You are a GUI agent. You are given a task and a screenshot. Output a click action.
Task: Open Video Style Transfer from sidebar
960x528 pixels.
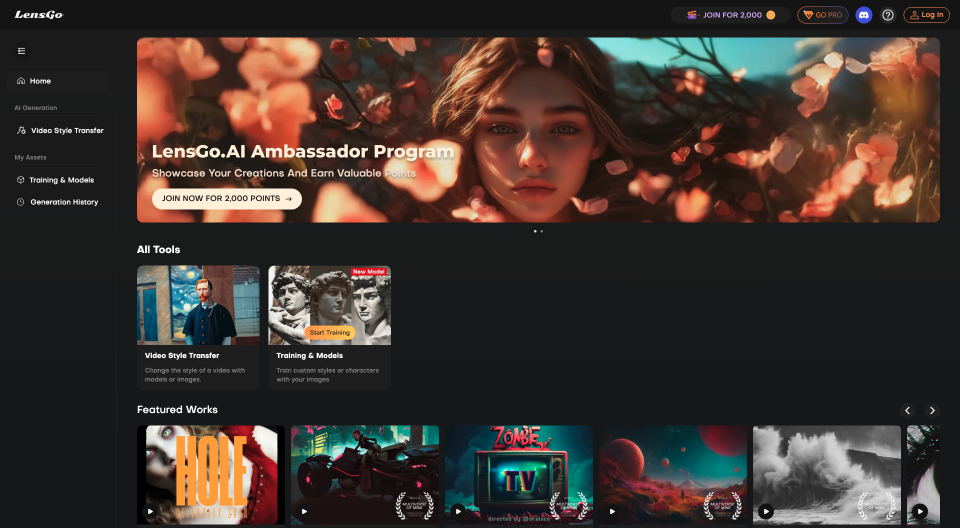click(x=58, y=130)
